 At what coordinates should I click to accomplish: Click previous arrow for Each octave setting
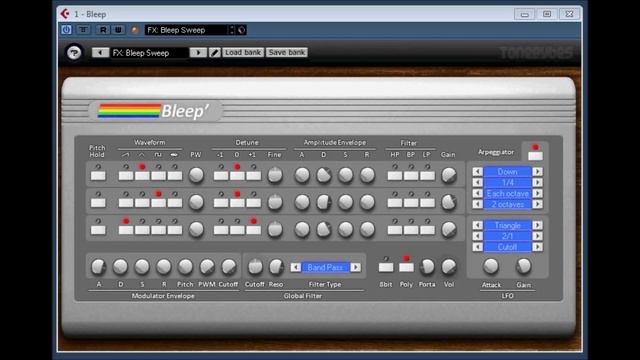478,193
